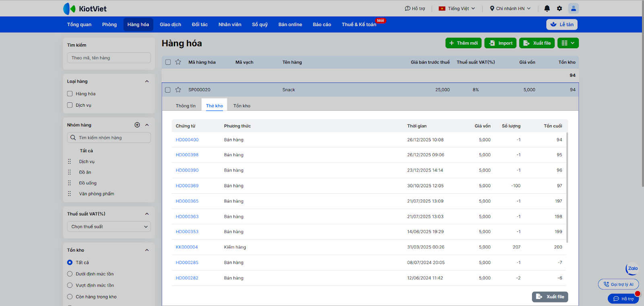The width and height of the screenshot is (644, 306).
Task: Click the user account avatar icon
Action: [573, 8]
